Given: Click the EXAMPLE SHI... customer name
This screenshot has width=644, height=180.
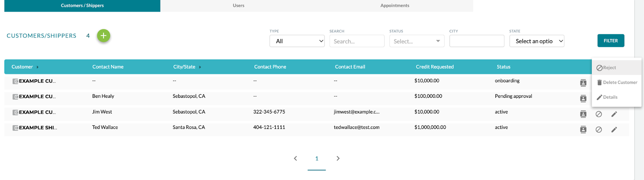Looking at the screenshot, I should (38, 128).
